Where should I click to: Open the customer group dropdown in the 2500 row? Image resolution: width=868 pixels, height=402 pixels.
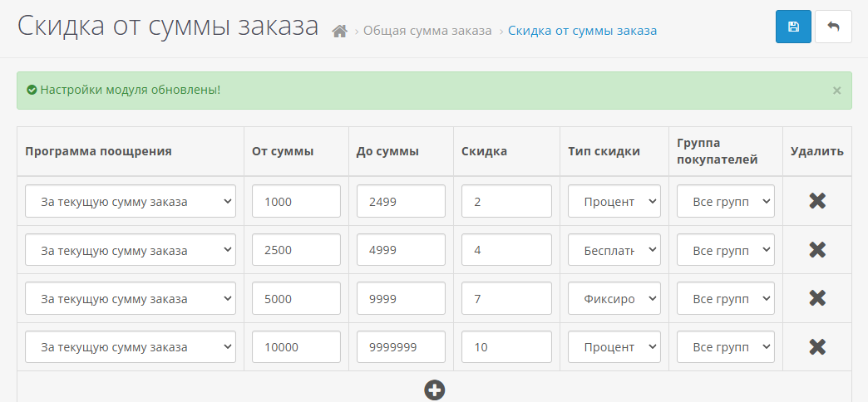click(725, 250)
